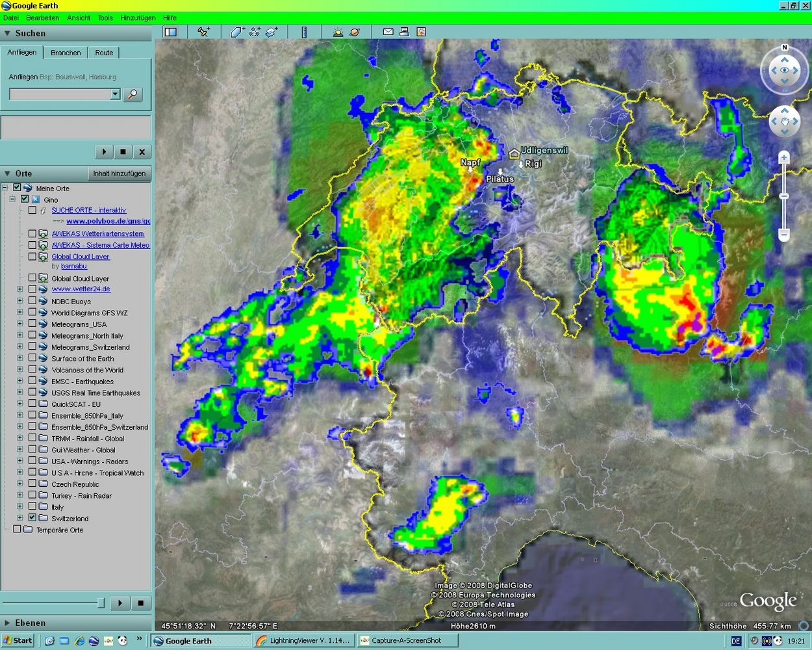Show sunlight across the landscape
The height and width of the screenshot is (650, 812).
click(338, 32)
